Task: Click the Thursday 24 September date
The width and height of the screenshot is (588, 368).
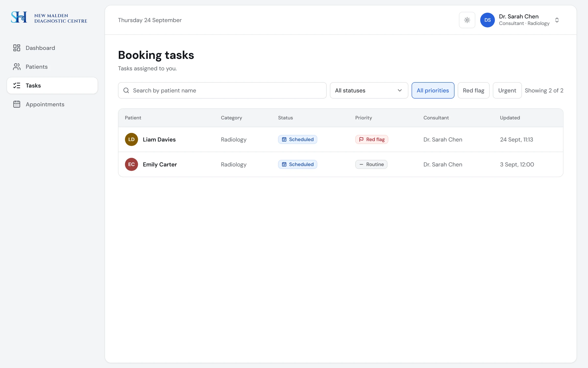Action: coord(150,20)
